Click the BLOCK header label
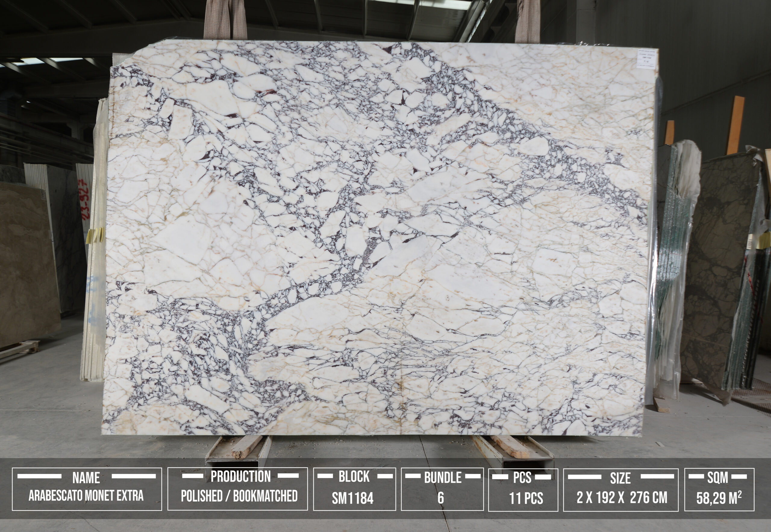 click(354, 477)
